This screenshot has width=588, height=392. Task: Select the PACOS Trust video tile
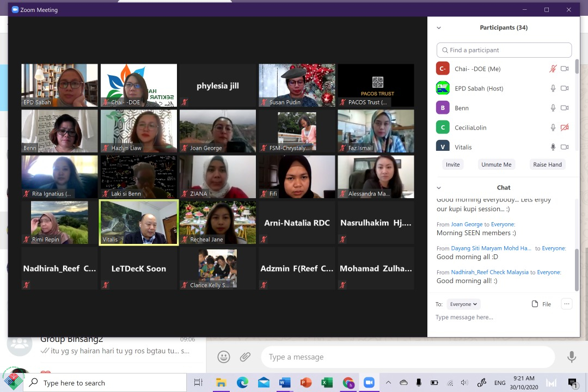pyautogui.click(x=376, y=85)
